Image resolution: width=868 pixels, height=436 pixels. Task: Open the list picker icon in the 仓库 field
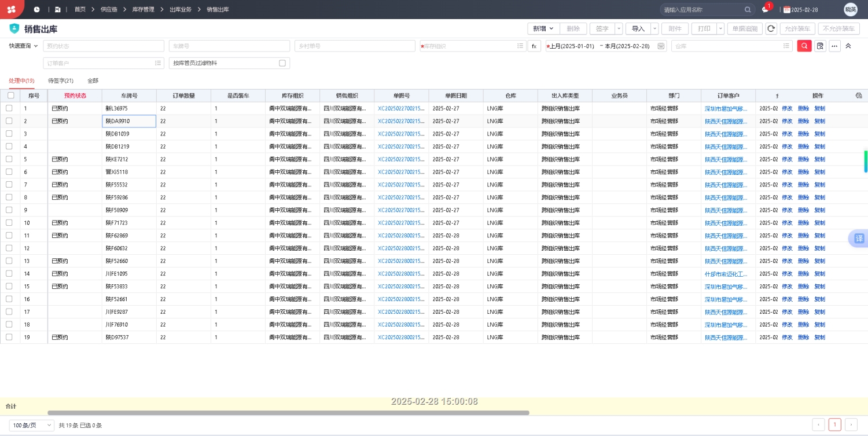pos(786,46)
